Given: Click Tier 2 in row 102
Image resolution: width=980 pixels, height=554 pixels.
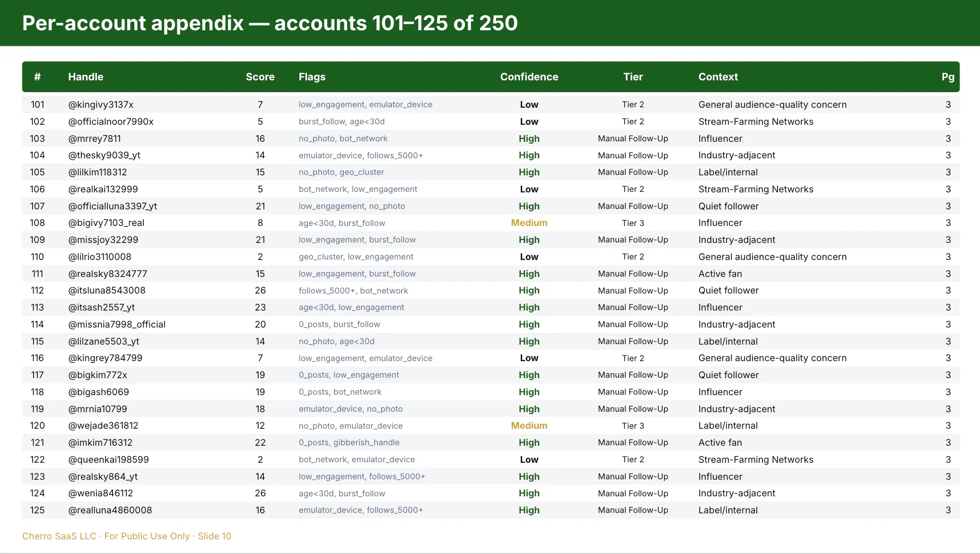Looking at the screenshot, I should [x=633, y=121].
